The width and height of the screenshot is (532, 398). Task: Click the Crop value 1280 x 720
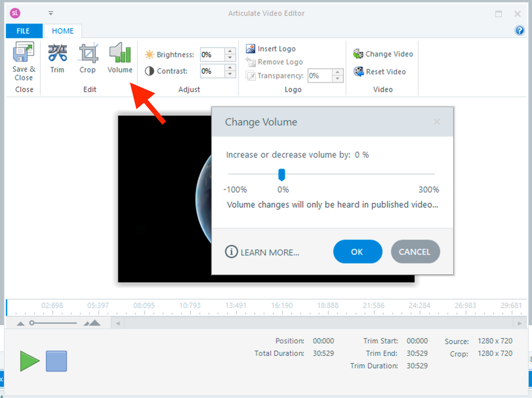click(495, 353)
